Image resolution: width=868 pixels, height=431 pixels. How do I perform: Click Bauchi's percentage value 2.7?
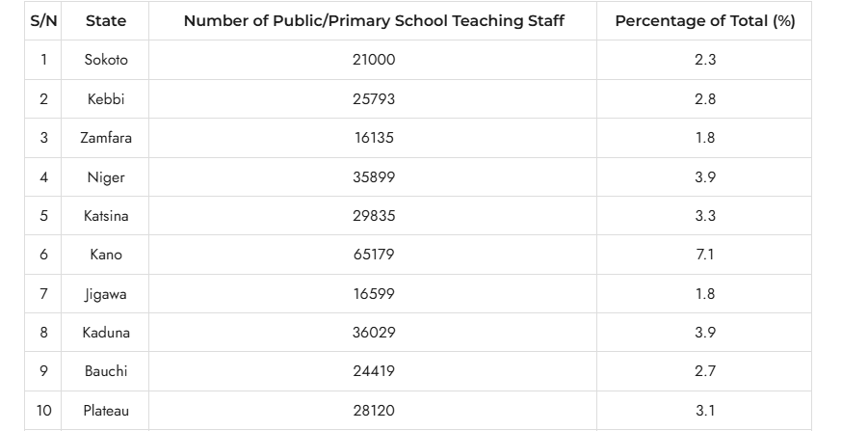coord(704,372)
